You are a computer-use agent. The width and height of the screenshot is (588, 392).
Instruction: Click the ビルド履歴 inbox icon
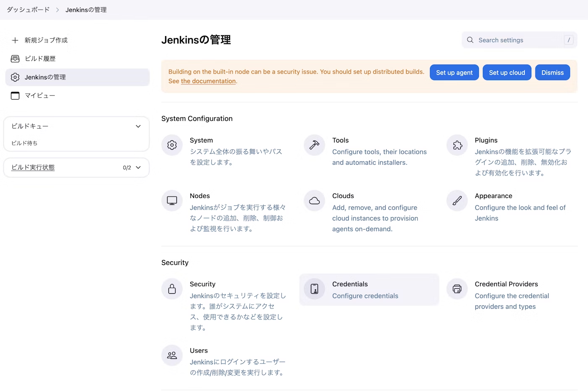[15, 59]
